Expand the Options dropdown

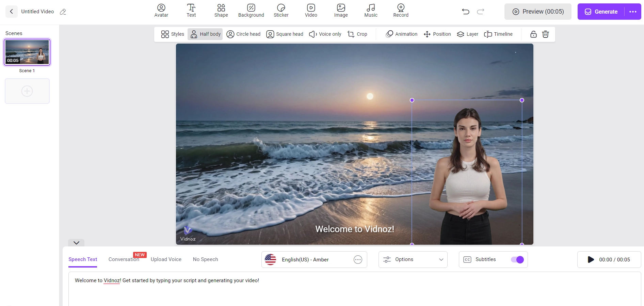click(x=413, y=260)
